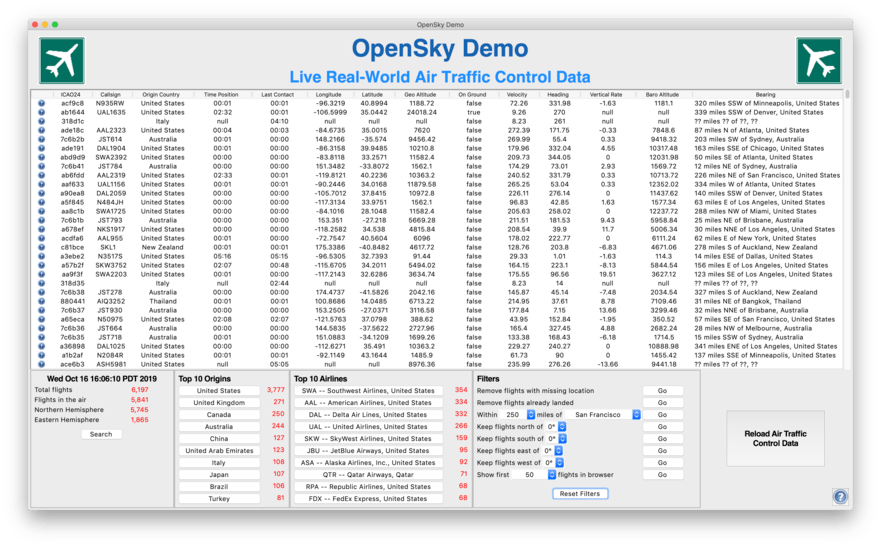Click info icon for flight SKW3752
The height and width of the screenshot is (547, 881).
[42, 265]
